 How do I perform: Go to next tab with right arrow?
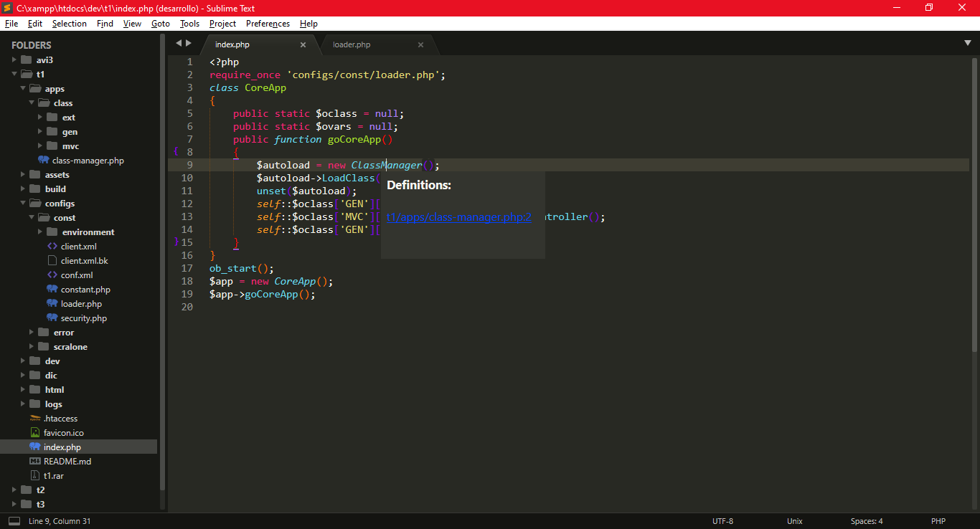(189, 43)
